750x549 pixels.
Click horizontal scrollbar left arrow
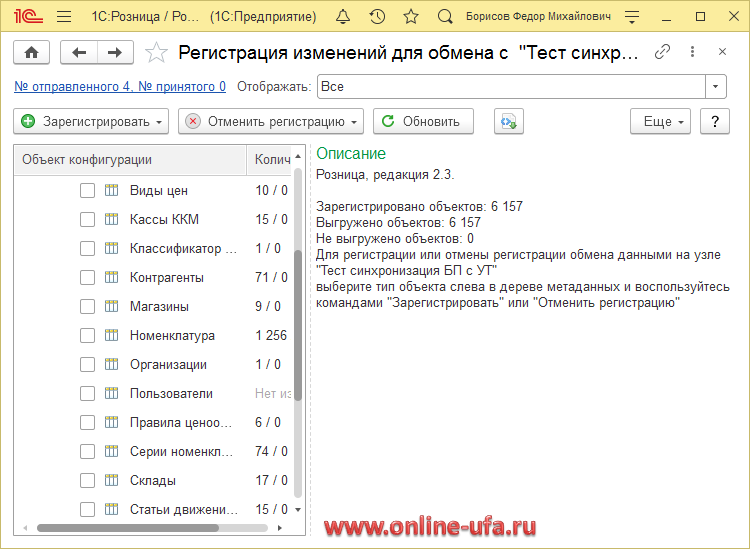click(25, 528)
